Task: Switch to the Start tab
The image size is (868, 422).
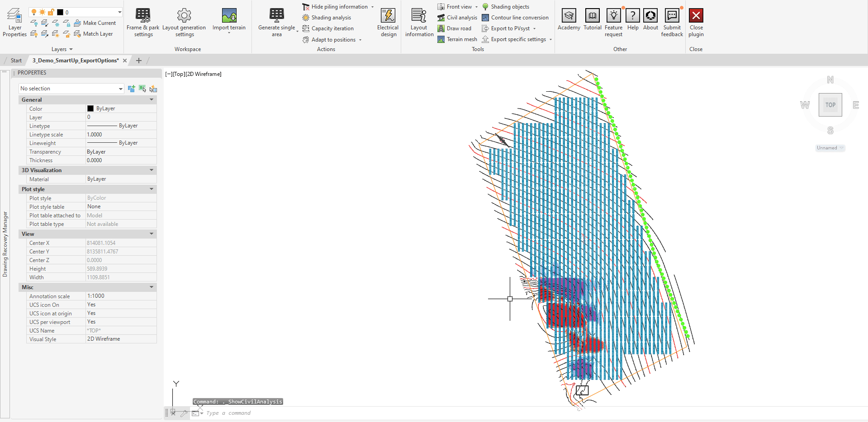Action: pos(16,61)
